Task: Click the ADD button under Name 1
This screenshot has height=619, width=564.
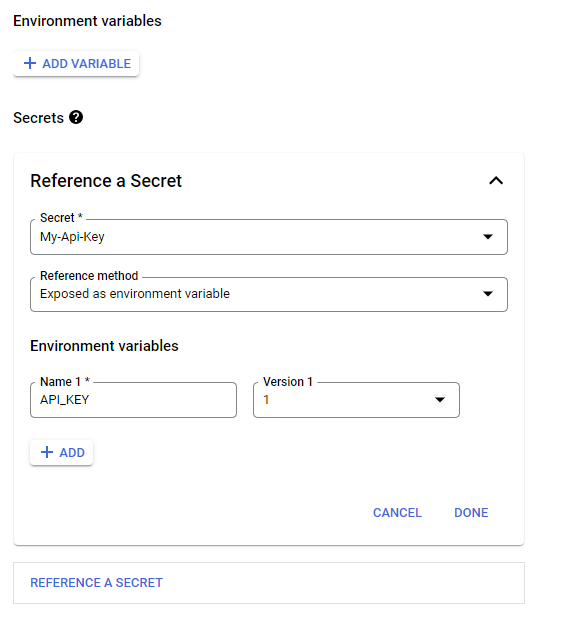Action: (x=62, y=452)
